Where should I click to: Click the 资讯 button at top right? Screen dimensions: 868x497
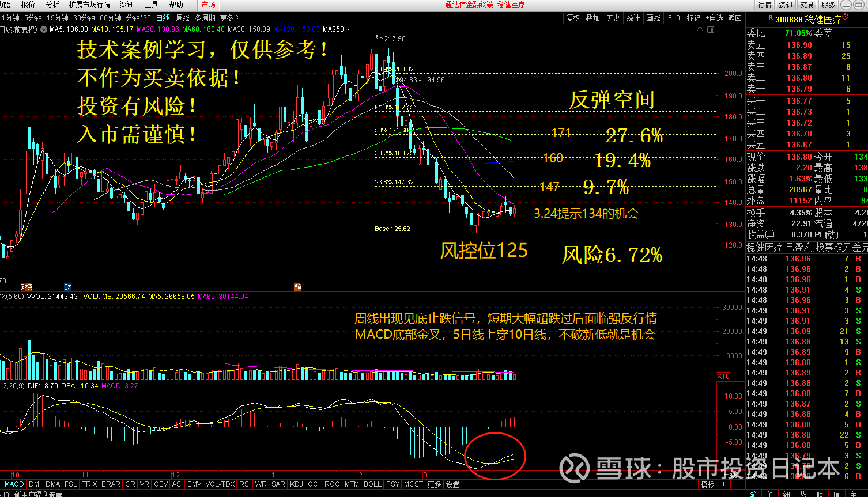point(786,5)
